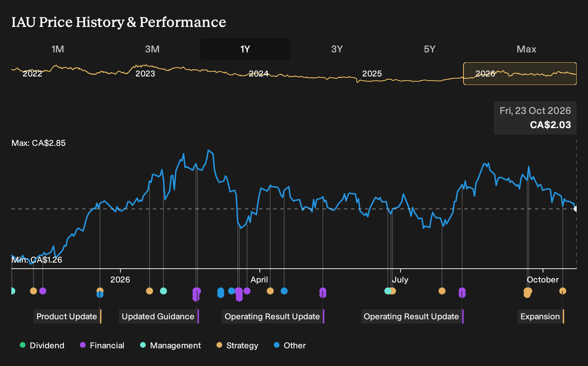Screen dimensions: 588x366
Task: Click the Max: CA$2.85 label
Action: [39, 143]
